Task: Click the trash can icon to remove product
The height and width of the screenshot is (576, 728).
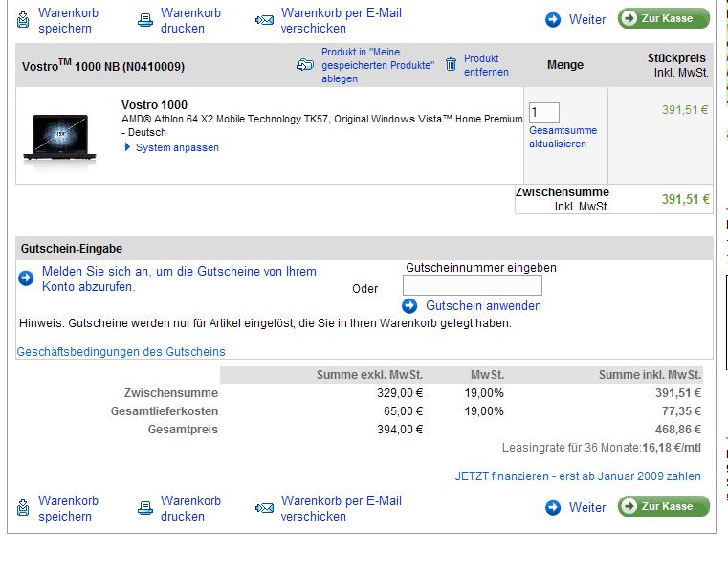Action: (452, 65)
